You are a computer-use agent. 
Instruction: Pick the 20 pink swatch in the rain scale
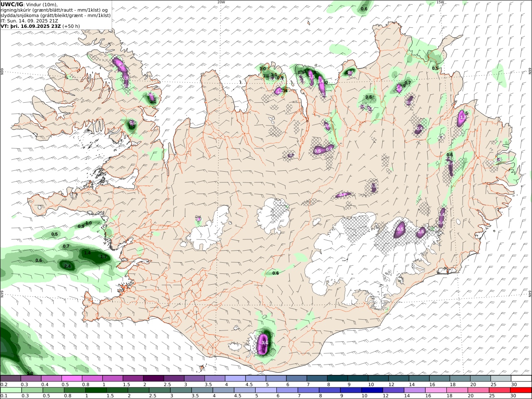click(479, 390)
